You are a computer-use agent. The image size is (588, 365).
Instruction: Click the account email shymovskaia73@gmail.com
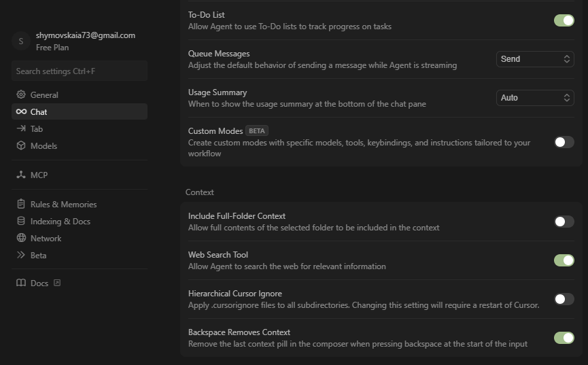pyautogui.click(x=86, y=35)
